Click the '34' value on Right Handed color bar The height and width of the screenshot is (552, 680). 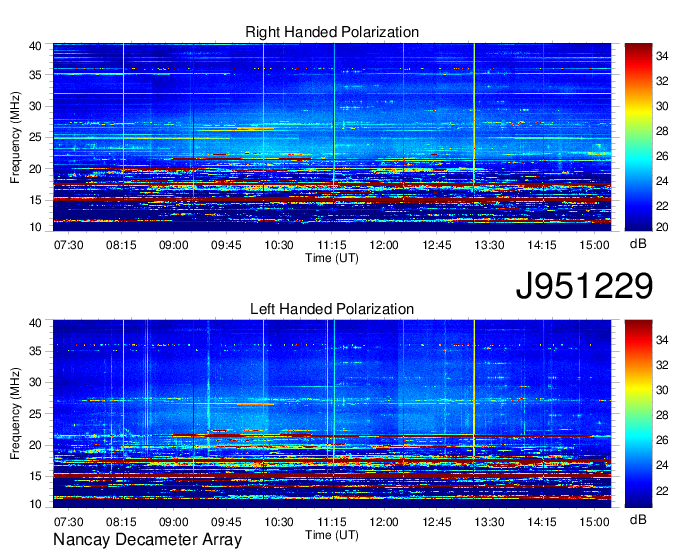pos(662,56)
